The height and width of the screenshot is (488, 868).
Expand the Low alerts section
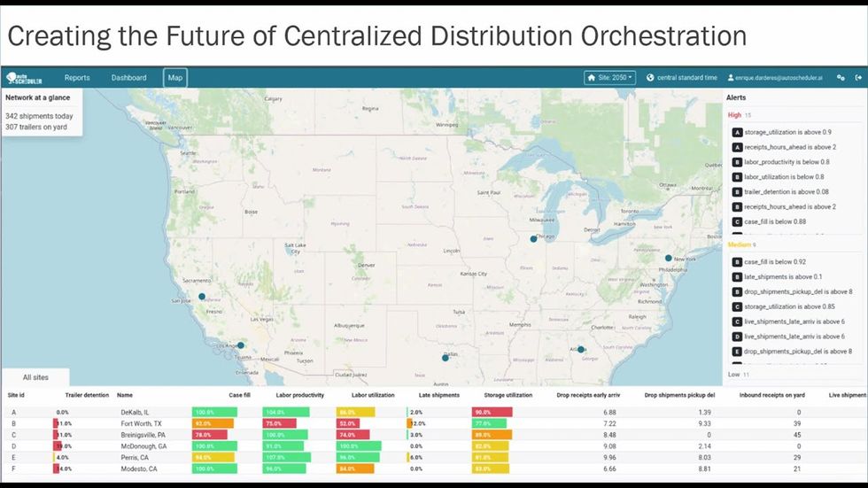[734, 375]
